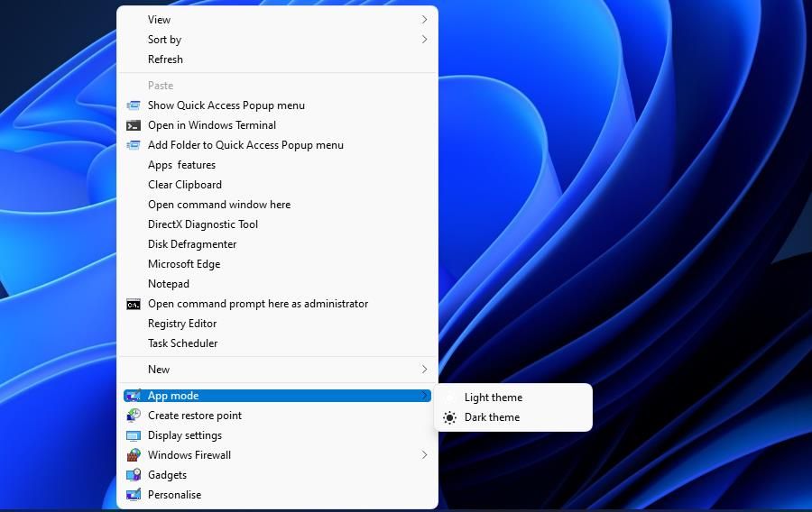The height and width of the screenshot is (512, 812).
Task: Expand the View submenu arrow
Action: [424, 20]
